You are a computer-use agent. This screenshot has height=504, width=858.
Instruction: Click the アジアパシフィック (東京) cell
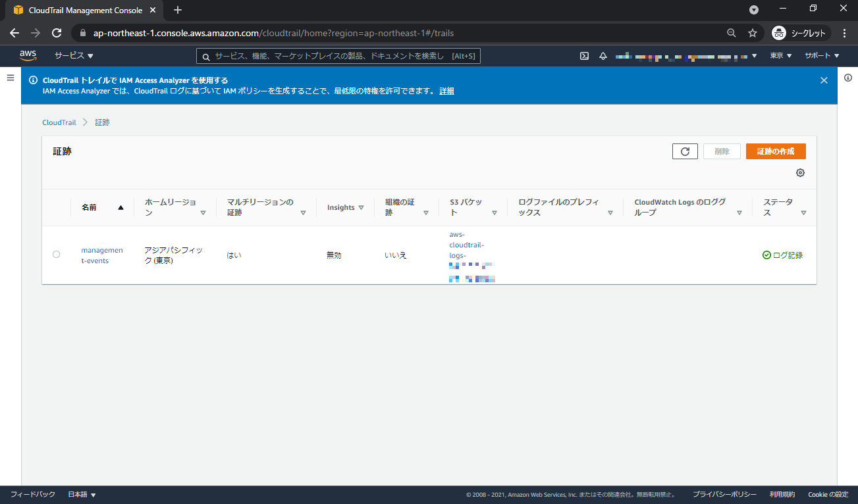pyautogui.click(x=174, y=255)
